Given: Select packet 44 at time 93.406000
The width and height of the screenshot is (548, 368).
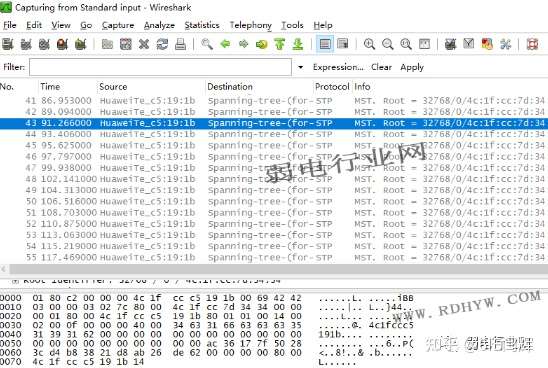Looking at the screenshot, I should [x=274, y=134].
